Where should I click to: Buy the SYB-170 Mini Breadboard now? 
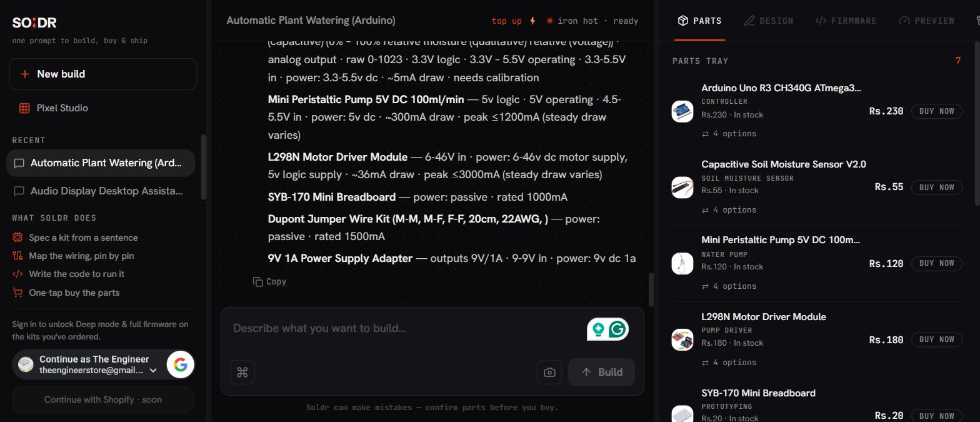coord(936,416)
